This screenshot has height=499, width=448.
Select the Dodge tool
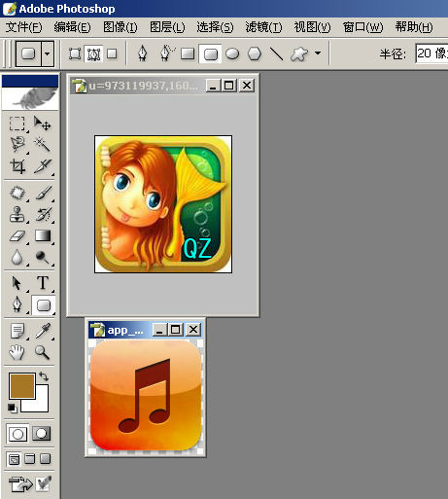click(43, 258)
